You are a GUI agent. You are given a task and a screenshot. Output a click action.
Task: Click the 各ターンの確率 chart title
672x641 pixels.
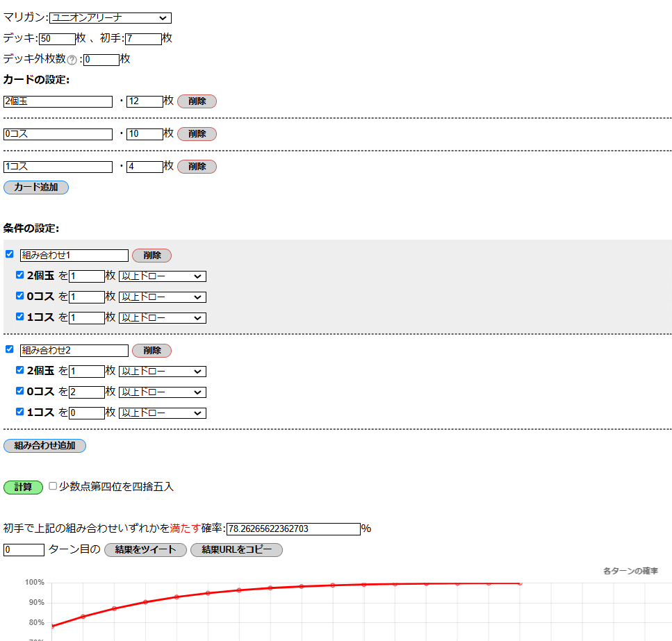coord(630,571)
